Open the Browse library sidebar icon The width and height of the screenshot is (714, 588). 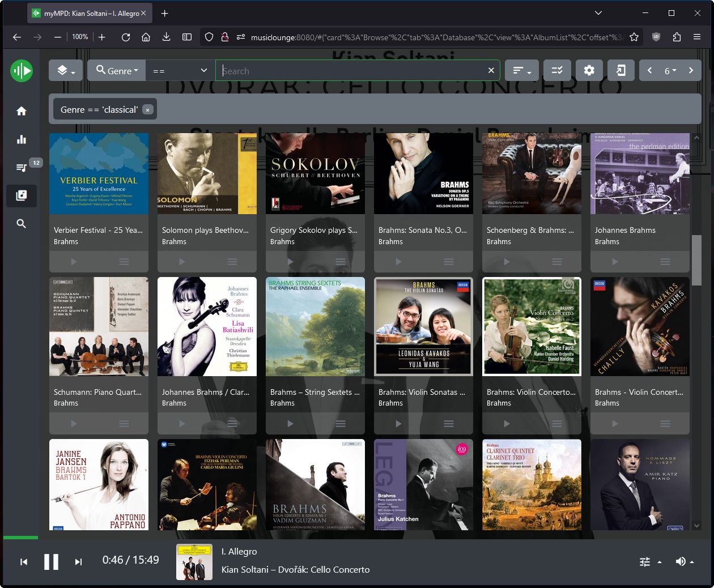click(22, 195)
